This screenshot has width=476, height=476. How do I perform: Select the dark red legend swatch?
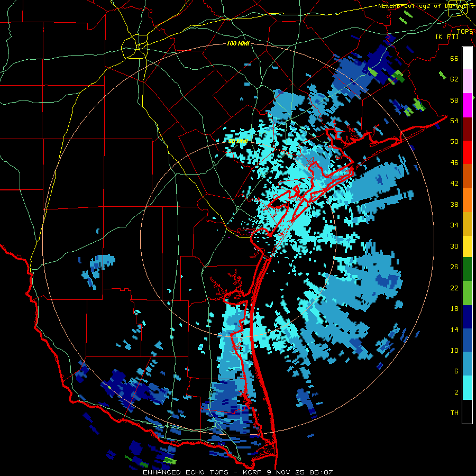tap(467, 129)
